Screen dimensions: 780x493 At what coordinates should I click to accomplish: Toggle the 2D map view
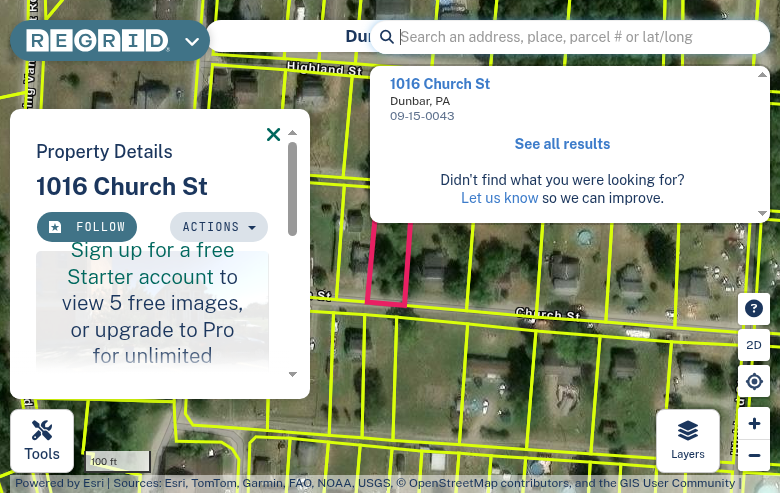[x=754, y=345]
